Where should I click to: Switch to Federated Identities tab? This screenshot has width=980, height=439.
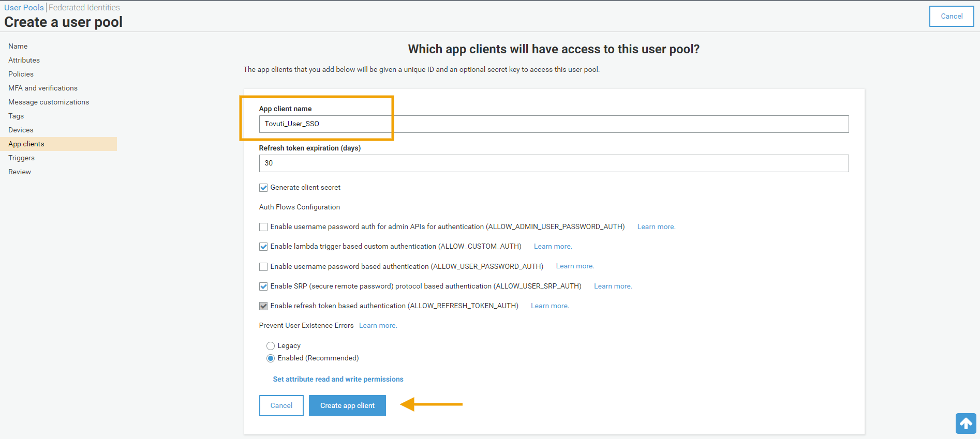click(x=84, y=7)
